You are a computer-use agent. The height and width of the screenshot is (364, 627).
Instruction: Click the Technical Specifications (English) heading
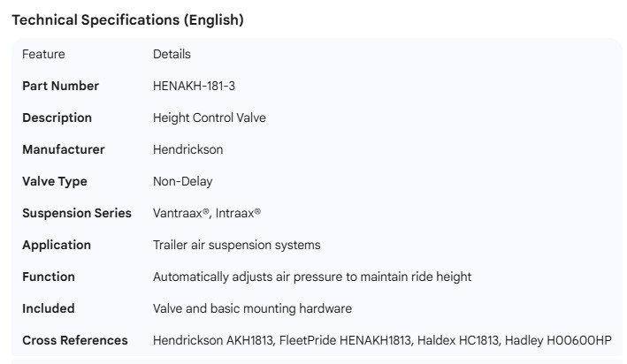pyautogui.click(x=127, y=20)
